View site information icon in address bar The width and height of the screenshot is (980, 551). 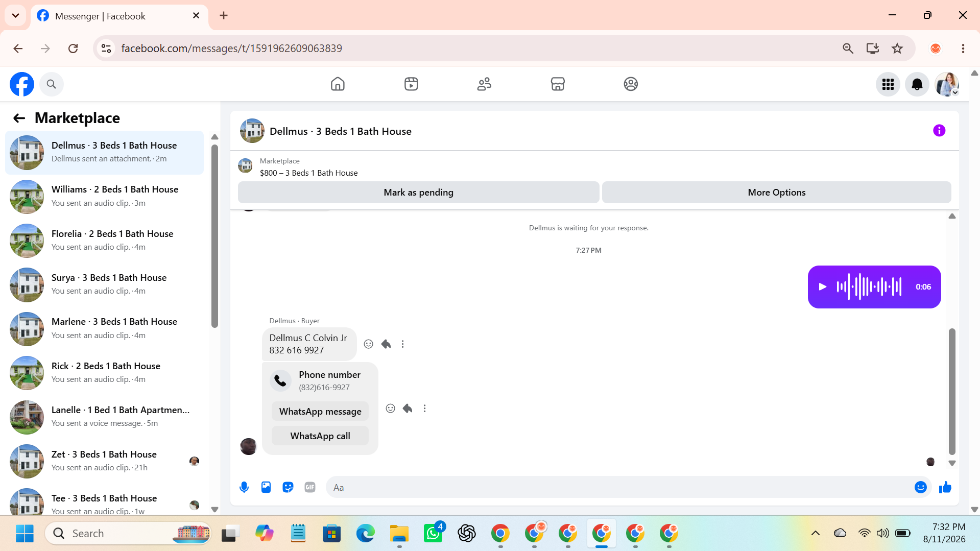[106, 49]
